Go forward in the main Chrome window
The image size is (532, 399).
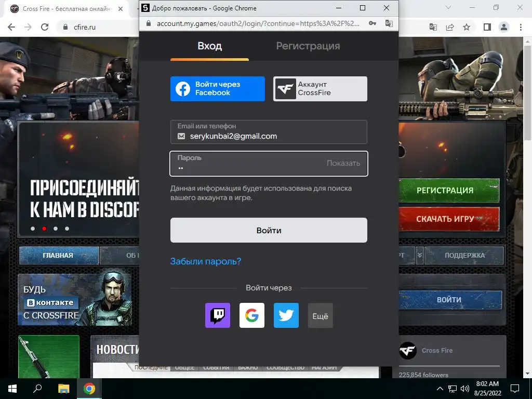click(28, 27)
